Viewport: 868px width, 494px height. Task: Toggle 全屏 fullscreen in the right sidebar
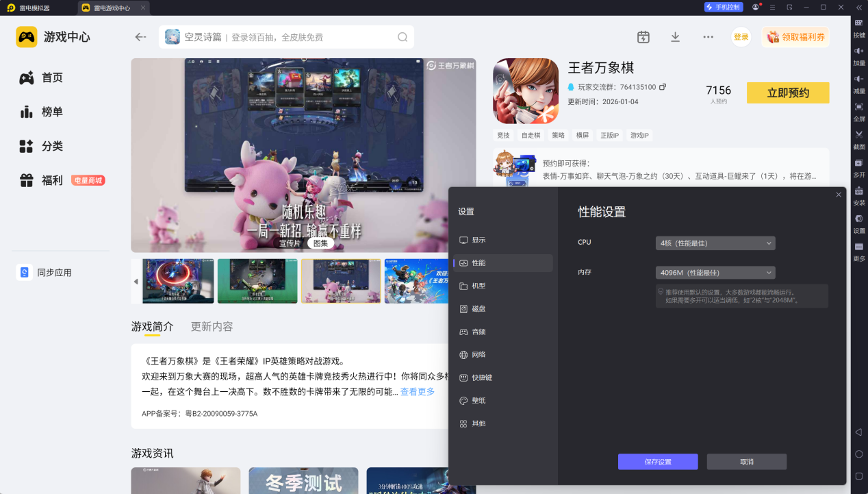pos(859,111)
